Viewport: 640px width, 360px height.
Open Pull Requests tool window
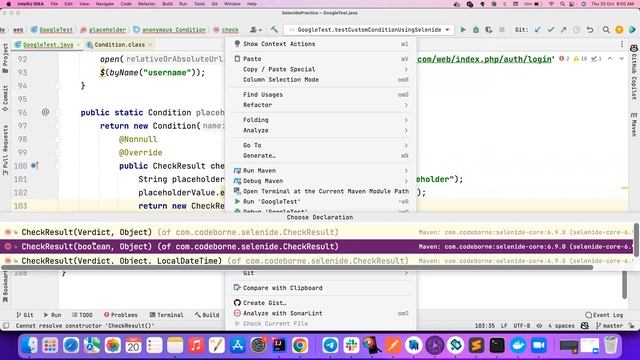5,149
